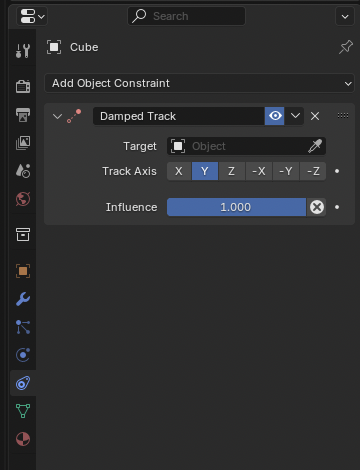
Task: Open the editor type dropdown
Action: [x=32, y=16]
